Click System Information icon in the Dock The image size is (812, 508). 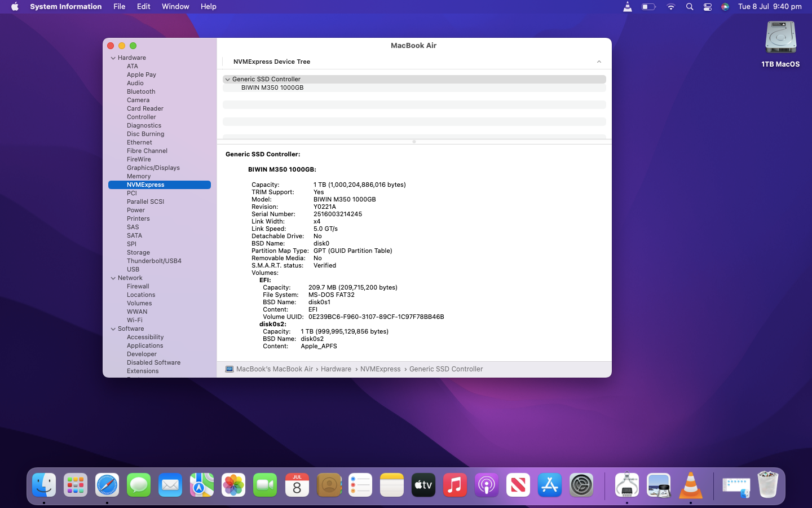627,485
